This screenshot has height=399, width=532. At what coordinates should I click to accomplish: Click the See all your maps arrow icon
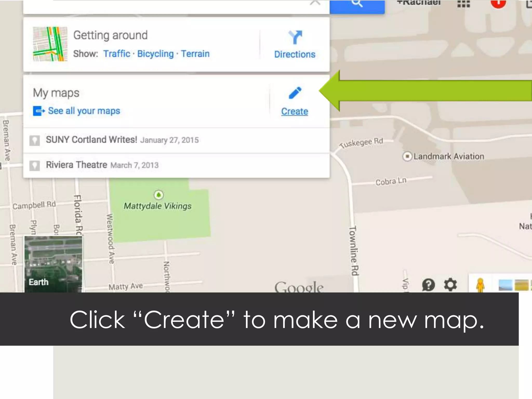39,111
